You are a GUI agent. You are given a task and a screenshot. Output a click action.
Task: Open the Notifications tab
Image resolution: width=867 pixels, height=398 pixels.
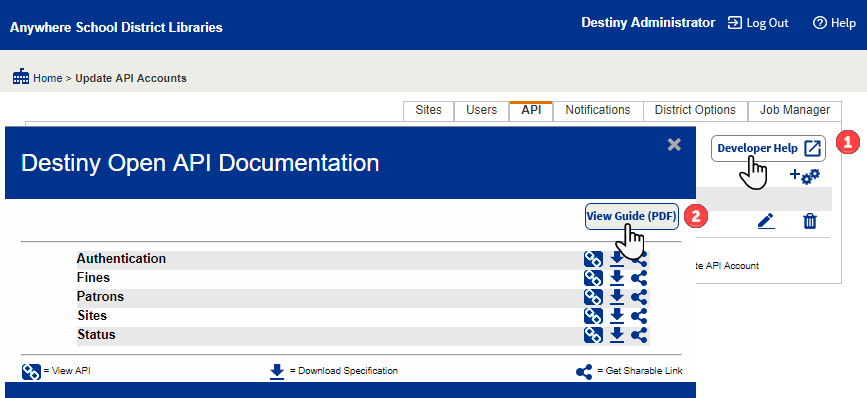598,111
